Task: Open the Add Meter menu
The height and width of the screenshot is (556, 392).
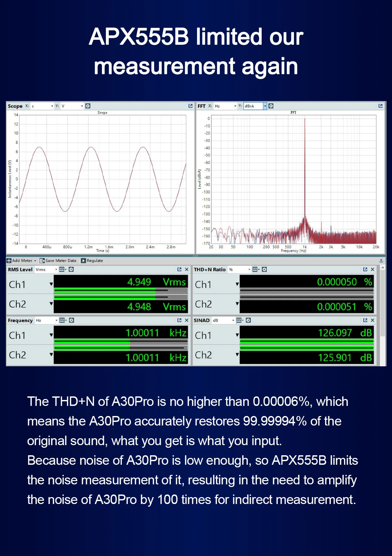Action: (x=22, y=261)
